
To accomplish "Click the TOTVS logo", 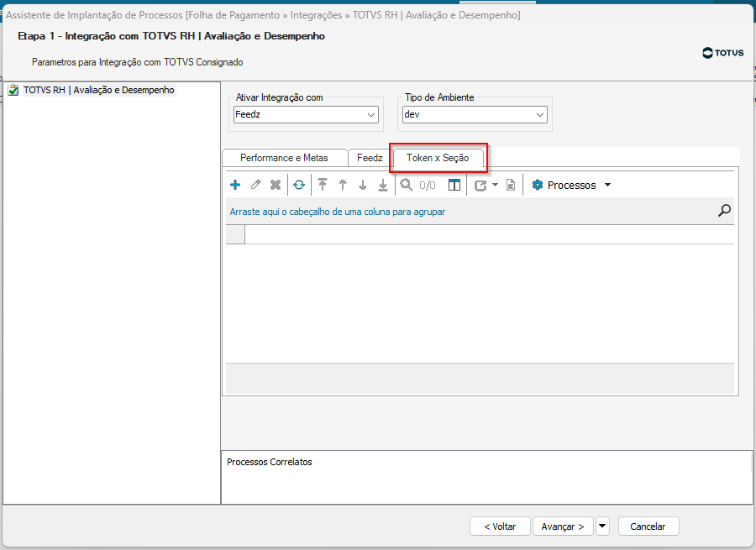I will pos(723,53).
